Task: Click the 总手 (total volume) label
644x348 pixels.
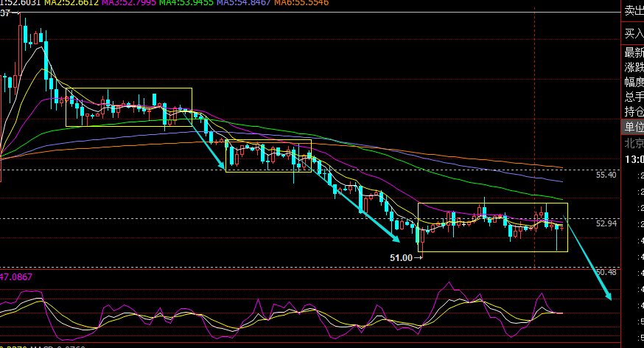Action: [634, 97]
